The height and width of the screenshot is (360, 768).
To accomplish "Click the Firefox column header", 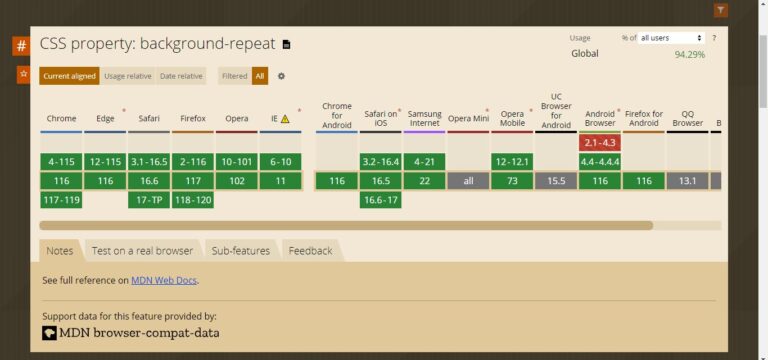I will point(193,119).
